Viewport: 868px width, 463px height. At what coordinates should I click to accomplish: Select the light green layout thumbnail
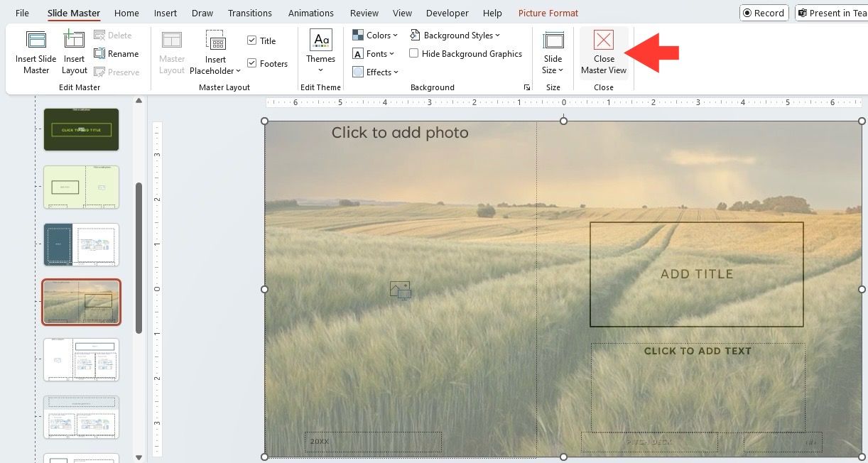pos(81,187)
